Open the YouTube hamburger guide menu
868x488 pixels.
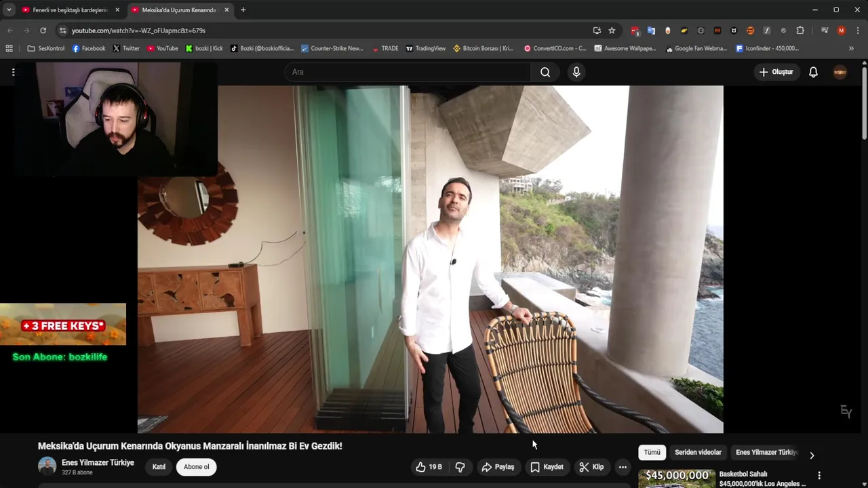pyautogui.click(x=13, y=72)
